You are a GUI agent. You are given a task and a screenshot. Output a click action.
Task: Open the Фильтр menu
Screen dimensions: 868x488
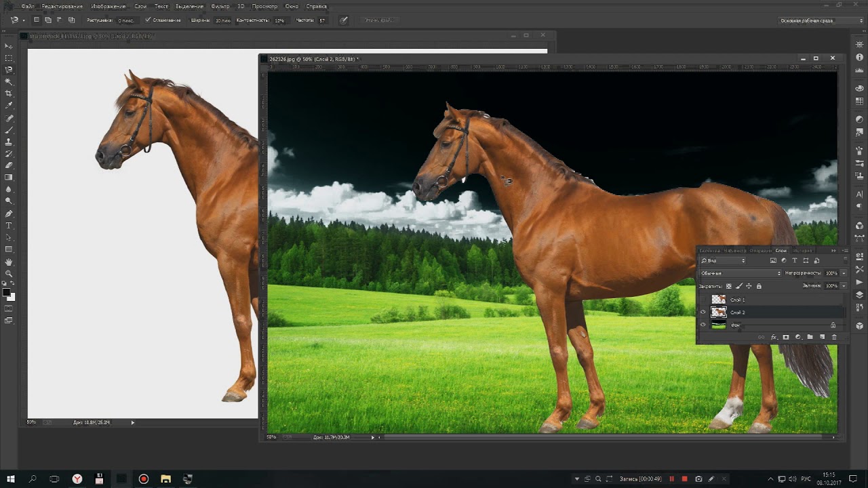point(220,6)
